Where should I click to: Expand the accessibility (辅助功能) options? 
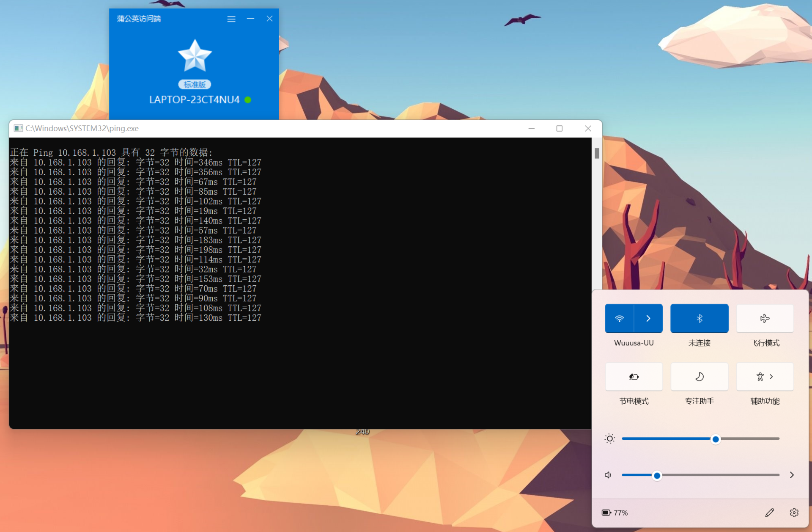765,377
